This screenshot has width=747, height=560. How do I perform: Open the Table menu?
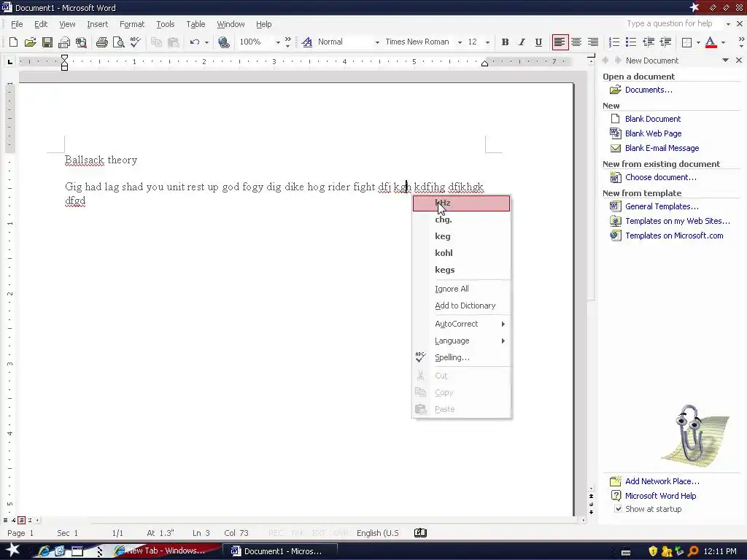[x=196, y=24]
